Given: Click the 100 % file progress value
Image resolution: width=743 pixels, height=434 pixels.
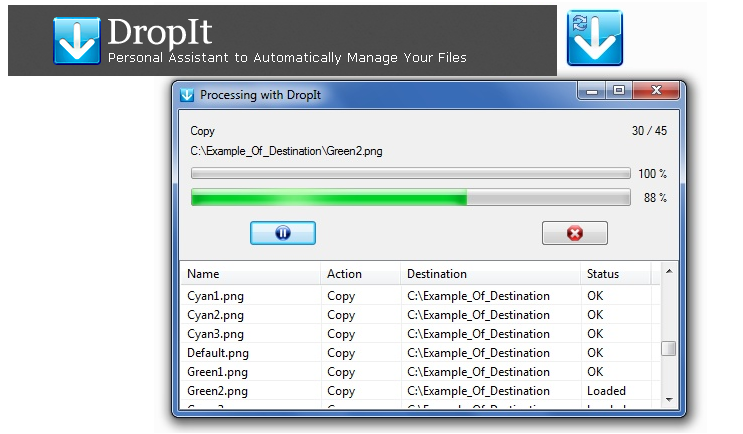Looking at the screenshot, I should coord(652,174).
